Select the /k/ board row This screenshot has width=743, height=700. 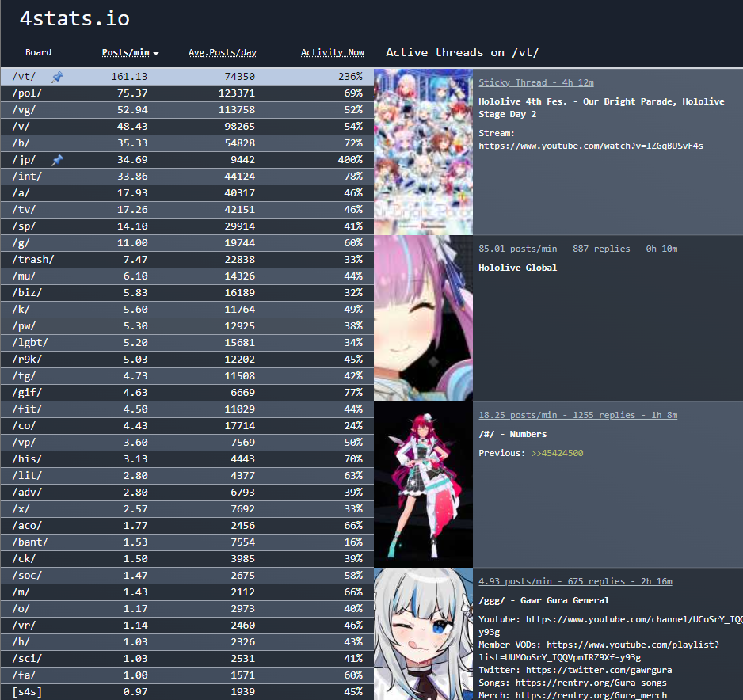tap(187, 310)
